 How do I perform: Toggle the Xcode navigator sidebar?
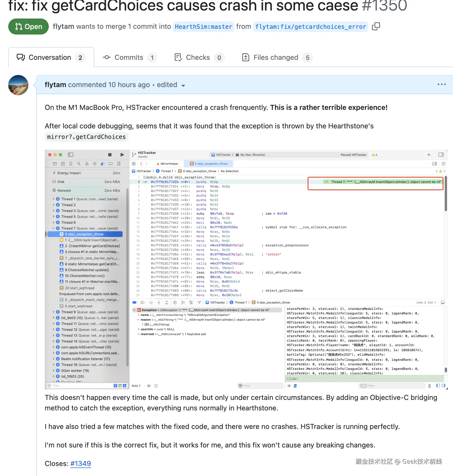pyautogui.click(x=71, y=155)
